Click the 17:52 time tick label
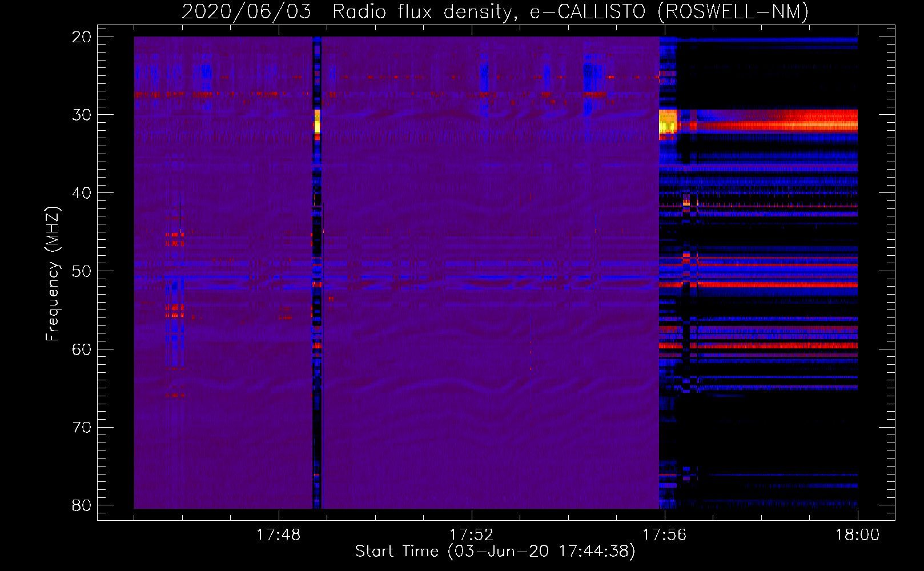Screen dimensions: 924x571 pyautogui.click(x=471, y=535)
